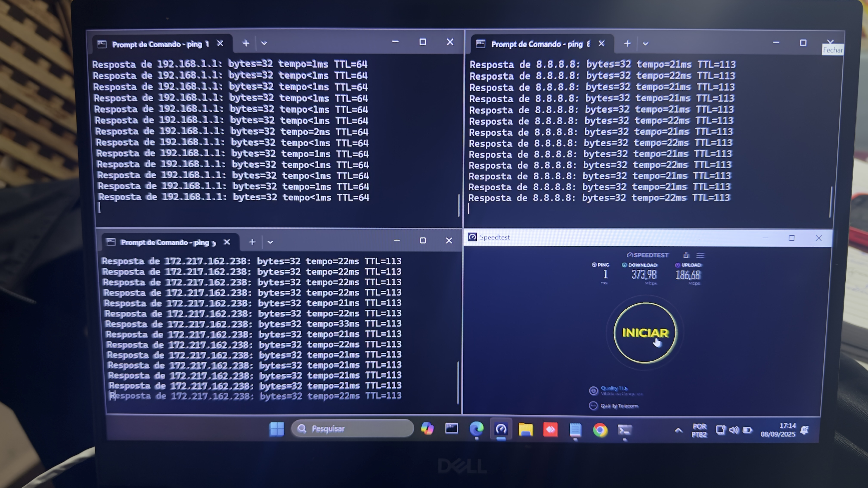Screen dimensions: 868x488
Task: Open the Speedtest settings sliders icon
Action: click(701, 255)
